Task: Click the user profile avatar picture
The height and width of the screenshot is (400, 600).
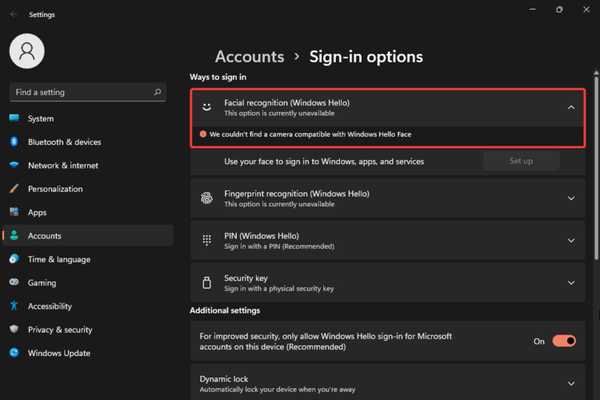Action: point(29,52)
